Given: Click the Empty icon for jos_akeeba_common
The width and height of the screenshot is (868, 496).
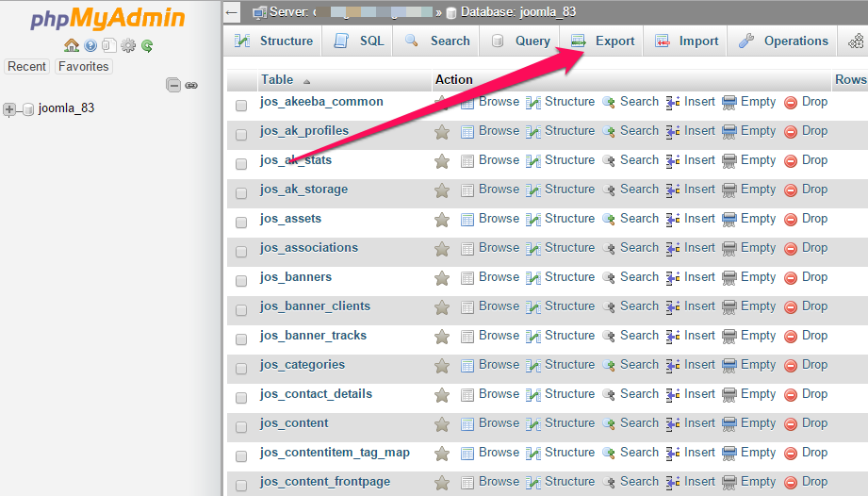Looking at the screenshot, I should (x=729, y=103).
